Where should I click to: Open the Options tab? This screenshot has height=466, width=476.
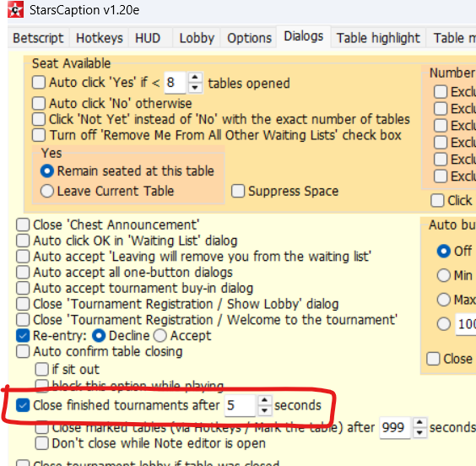(249, 38)
